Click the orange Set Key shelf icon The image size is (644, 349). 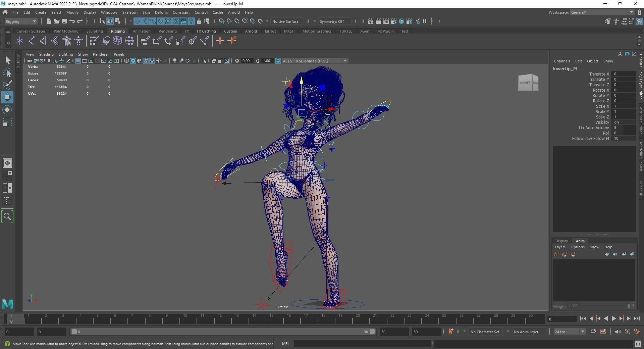(x=220, y=41)
